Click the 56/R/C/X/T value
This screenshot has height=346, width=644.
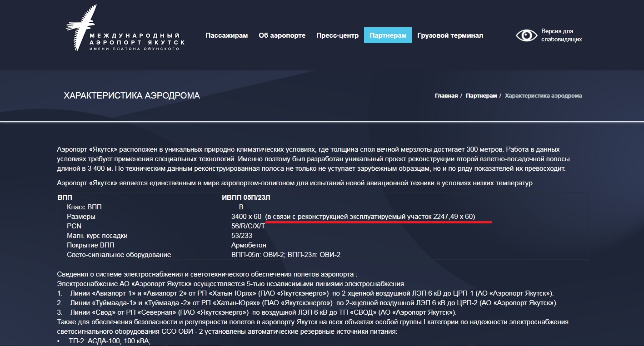[248, 226]
